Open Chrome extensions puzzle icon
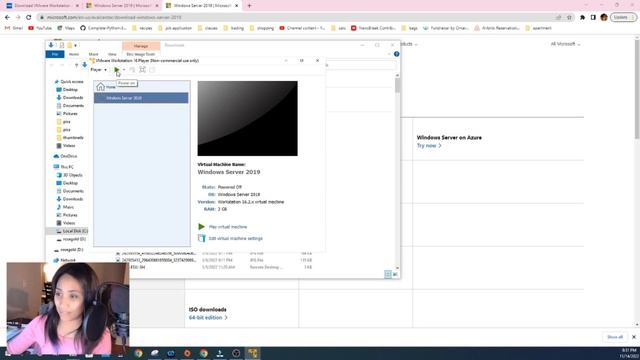640x360 pixels. tap(582, 18)
